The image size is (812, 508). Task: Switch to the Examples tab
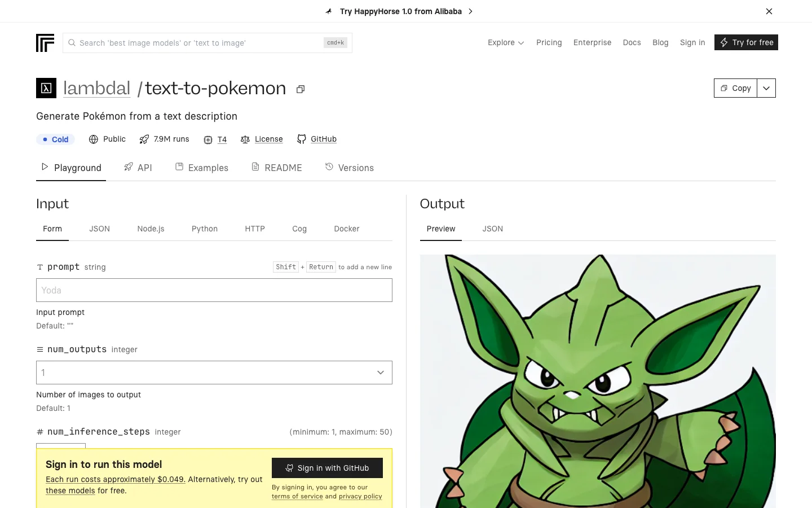click(x=202, y=168)
